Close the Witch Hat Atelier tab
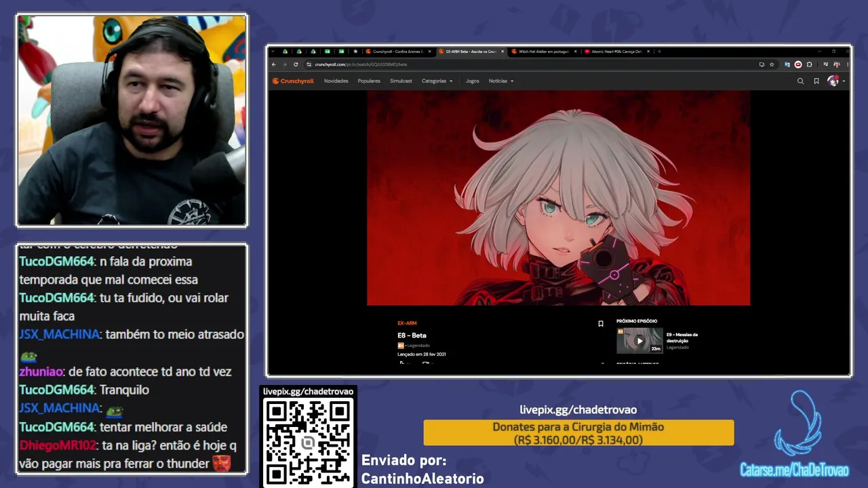The height and width of the screenshot is (488, 868). [576, 52]
